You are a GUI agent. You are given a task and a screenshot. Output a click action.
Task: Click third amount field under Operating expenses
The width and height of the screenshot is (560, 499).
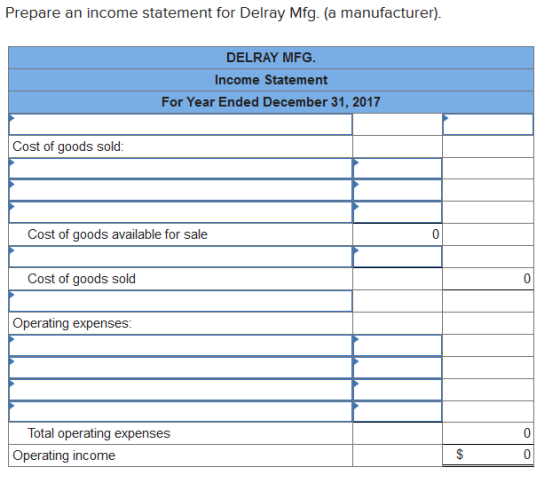397,389
